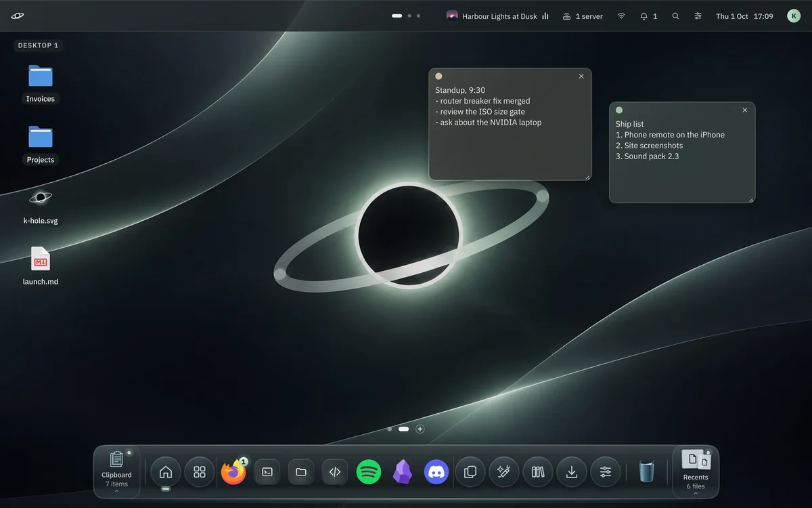Open the code editor icon in the dock
The image size is (812, 508).
(x=335, y=472)
